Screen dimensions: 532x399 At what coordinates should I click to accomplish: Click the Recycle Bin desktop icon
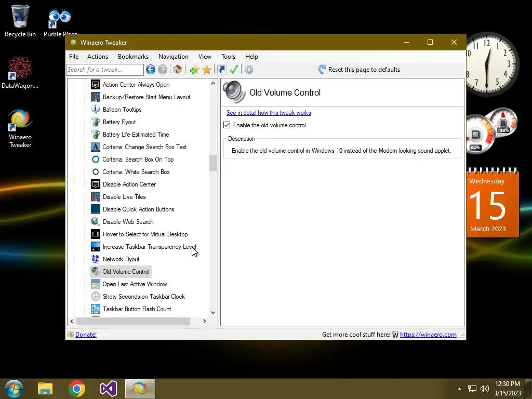tap(20, 21)
